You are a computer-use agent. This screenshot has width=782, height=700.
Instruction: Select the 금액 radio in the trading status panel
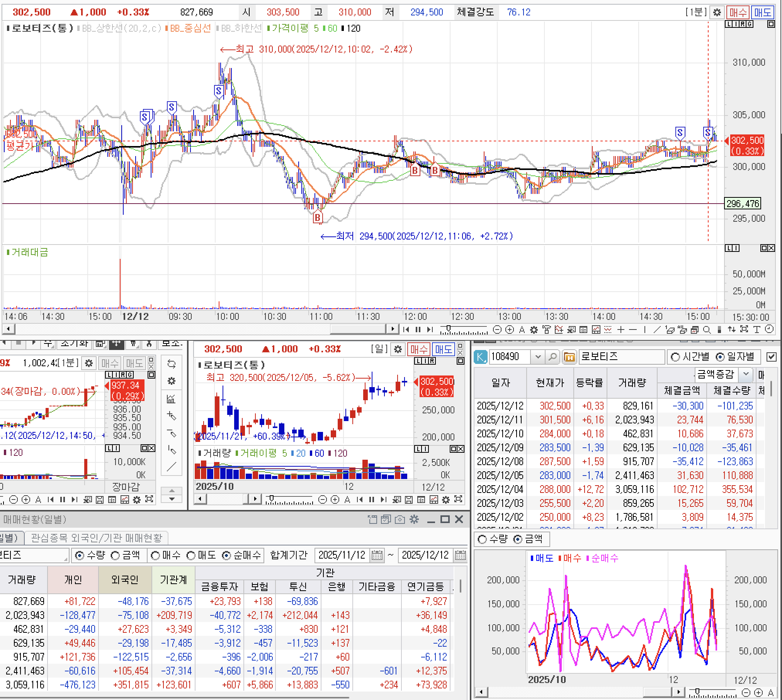(x=116, y=556)
